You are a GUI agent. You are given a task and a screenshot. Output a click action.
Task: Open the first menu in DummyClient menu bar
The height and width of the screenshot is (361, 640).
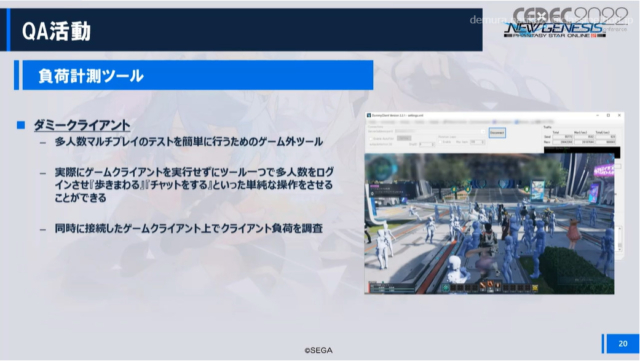[x=372, y=122]
